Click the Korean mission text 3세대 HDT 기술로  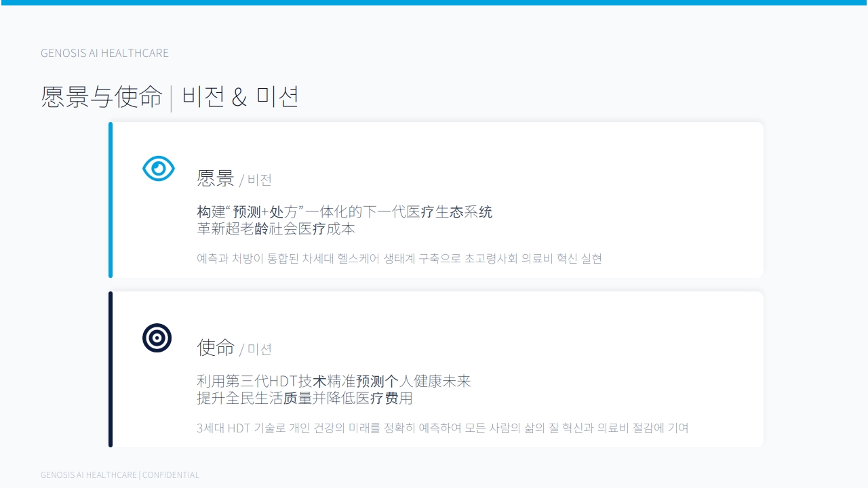443,428
